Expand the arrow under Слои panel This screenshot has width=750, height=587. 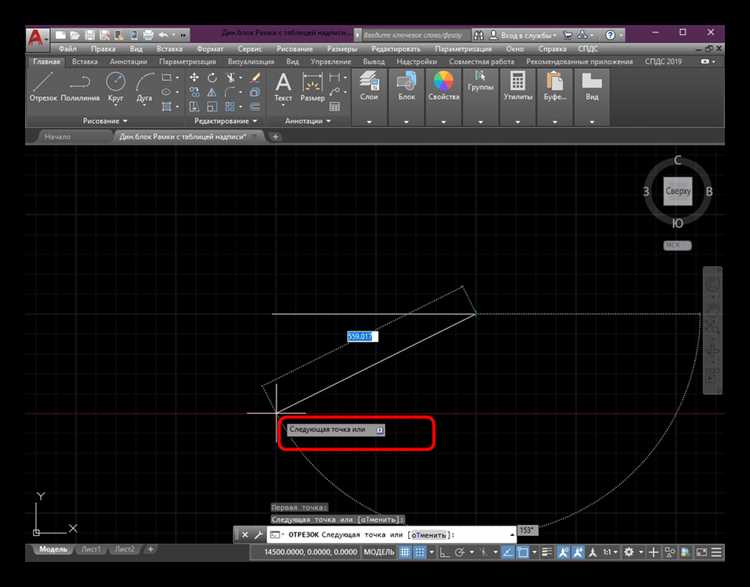[369, 122]
